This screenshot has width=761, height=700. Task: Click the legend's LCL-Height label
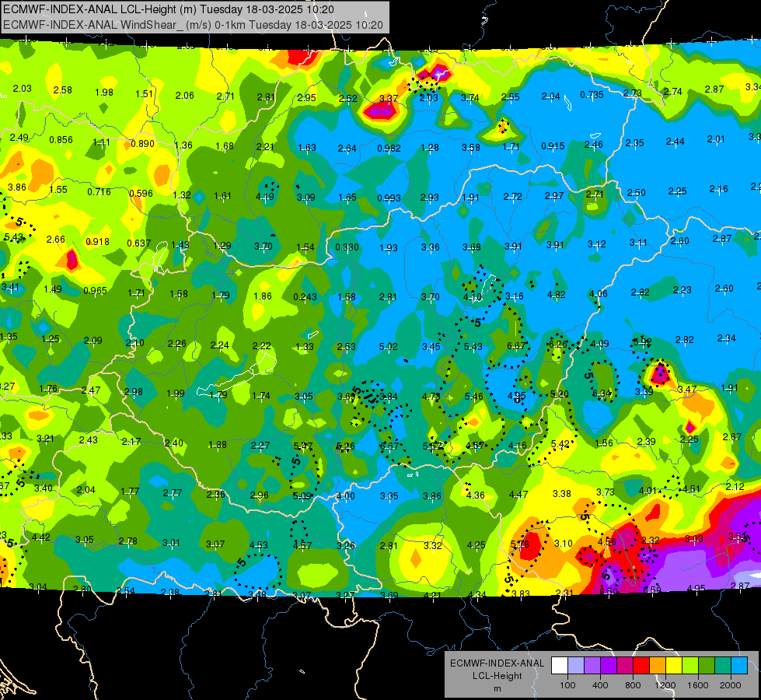tap(497, 676)
